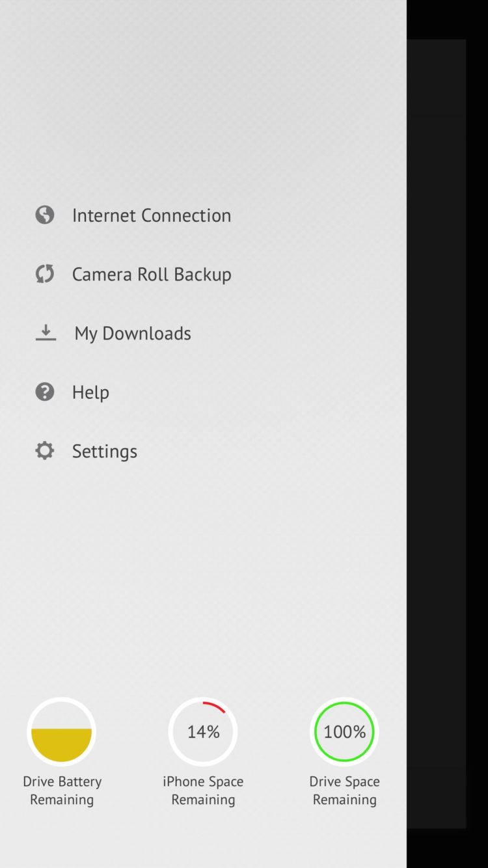Tap the iPhone Space circular gauge
Screen dimensions: 488x868
pyautogui.click(x=203, y=732)
